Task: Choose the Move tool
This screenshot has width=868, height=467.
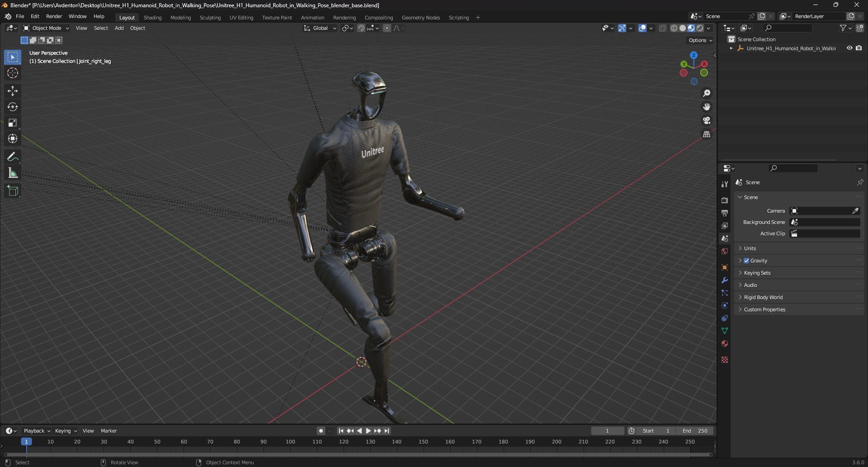Action: pyautogui.click(x=13, y=91)
